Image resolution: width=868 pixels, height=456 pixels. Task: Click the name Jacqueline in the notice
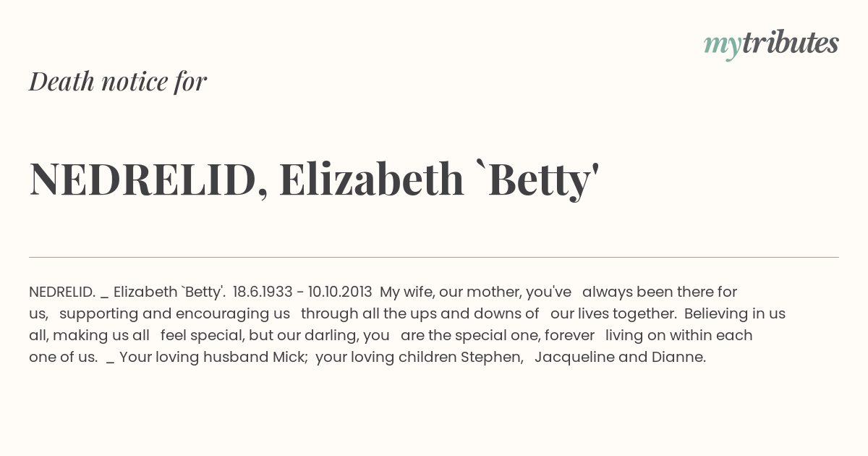[575, 358]
